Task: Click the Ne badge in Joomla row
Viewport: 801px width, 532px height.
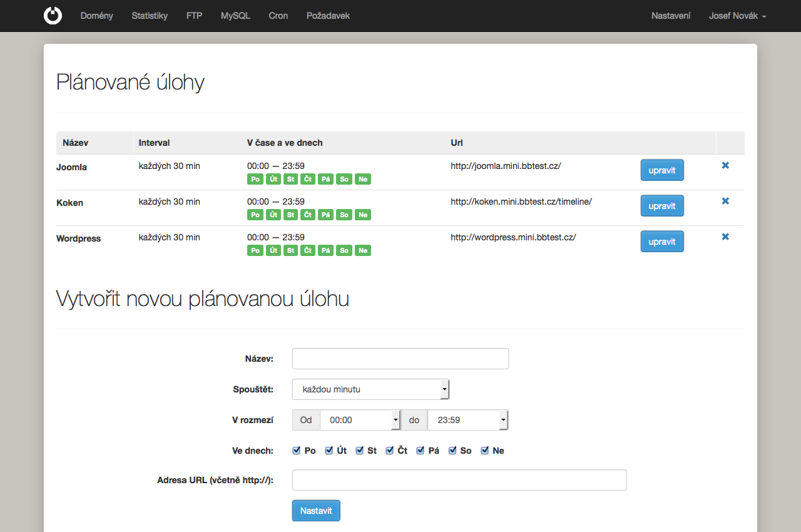Action: click(x=363, y=179)
